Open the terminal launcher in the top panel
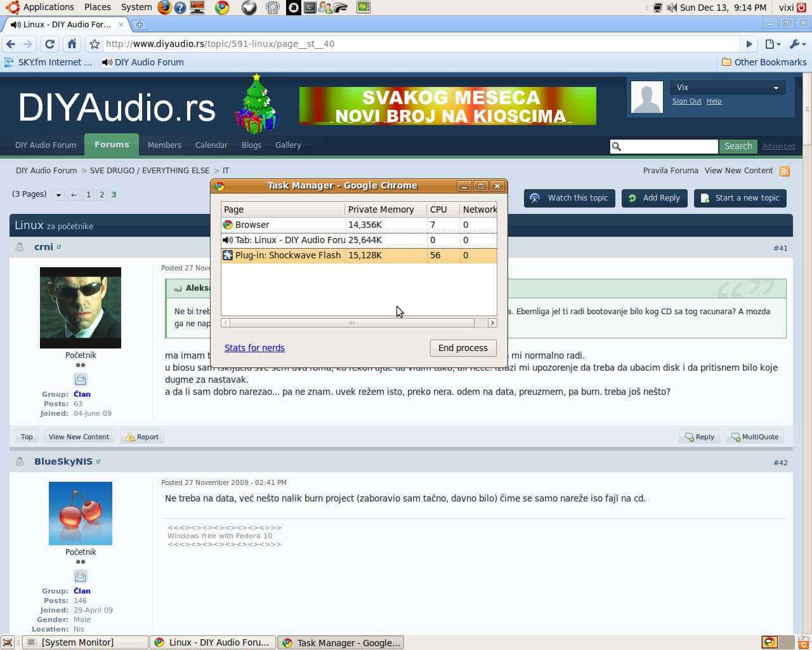812x650 pixels. click(x=310, y=8)
